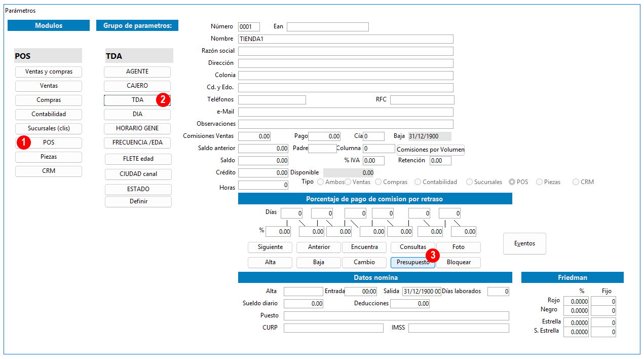Open Consultas
This screenshot has height=359, width=644.
click(413, 247)
